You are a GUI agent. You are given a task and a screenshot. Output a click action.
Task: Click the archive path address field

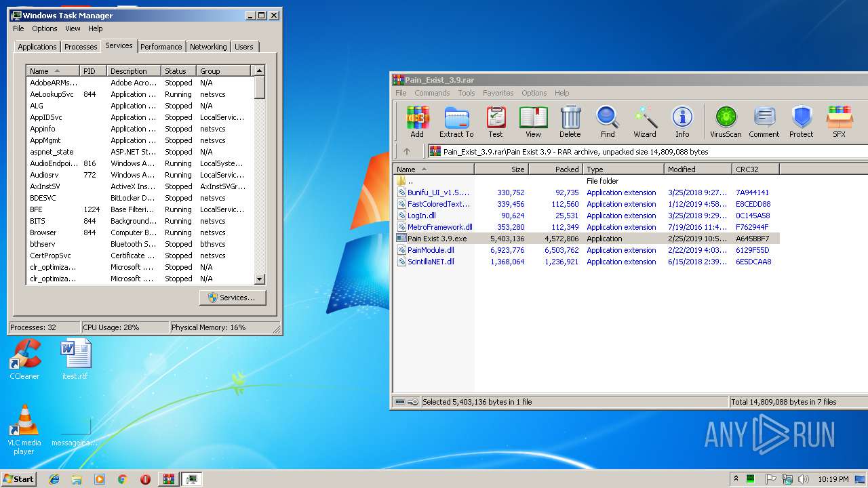648,152
